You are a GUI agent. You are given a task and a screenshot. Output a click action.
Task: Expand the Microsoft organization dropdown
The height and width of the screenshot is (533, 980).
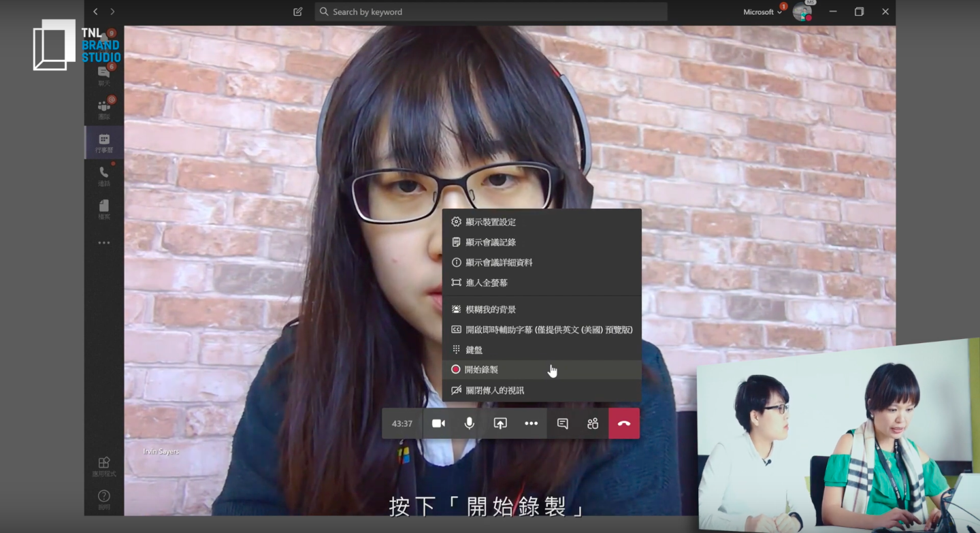[x=762, y=12]
